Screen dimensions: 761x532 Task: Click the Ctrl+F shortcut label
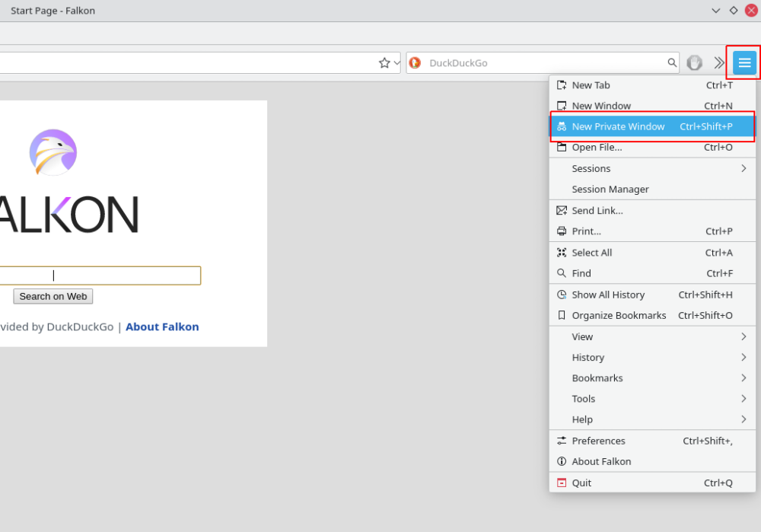coord(720,273)
